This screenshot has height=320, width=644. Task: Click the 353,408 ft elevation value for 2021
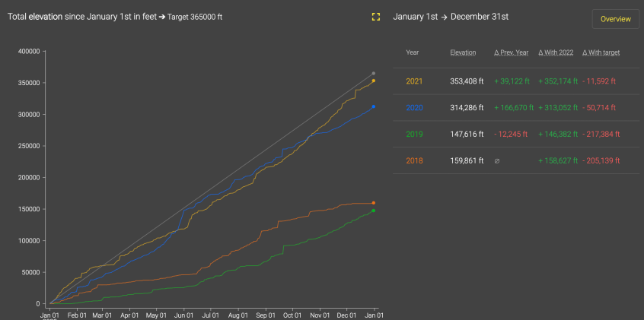(467, 81)
